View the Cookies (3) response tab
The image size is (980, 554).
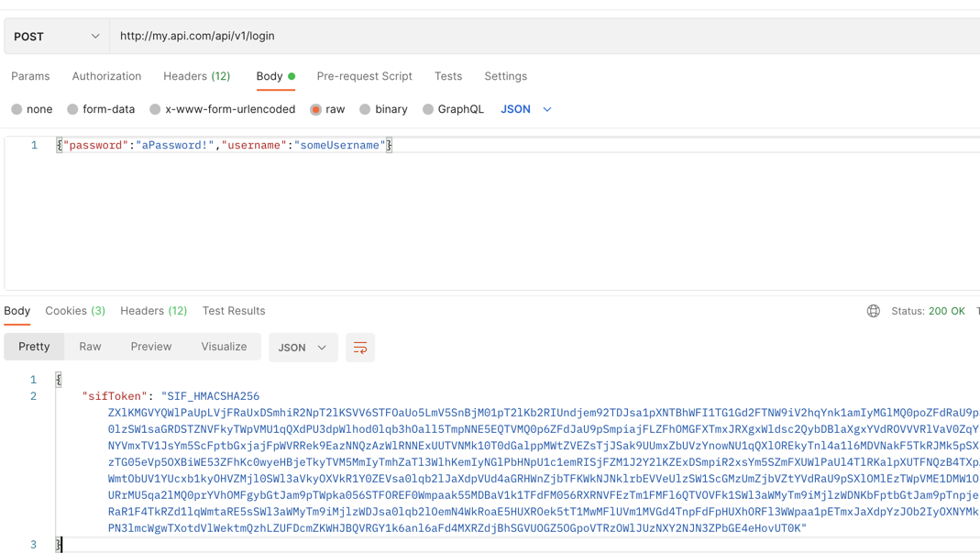coord(75,311)
